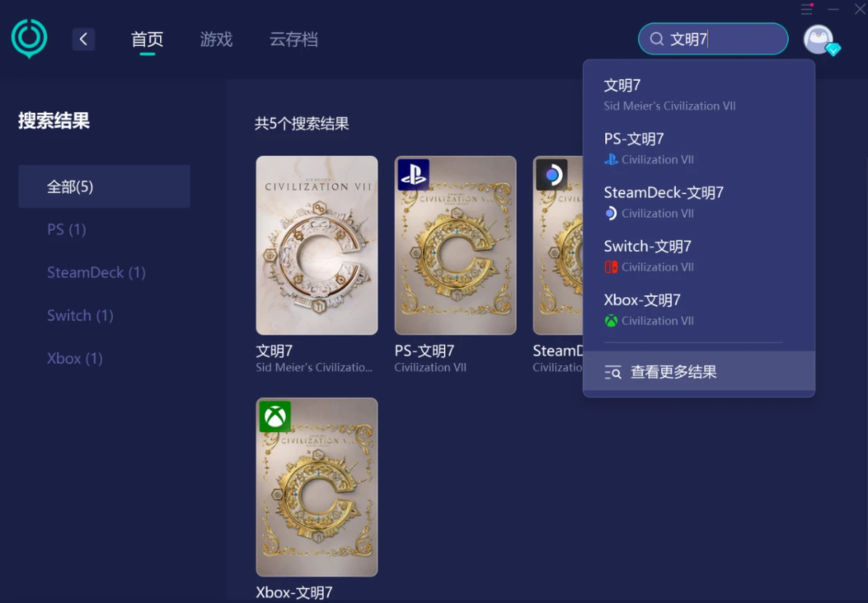Viewport: 868px width, 603px height.
Task: Open the hamburger menu in title bar
Action: (807, 9)
